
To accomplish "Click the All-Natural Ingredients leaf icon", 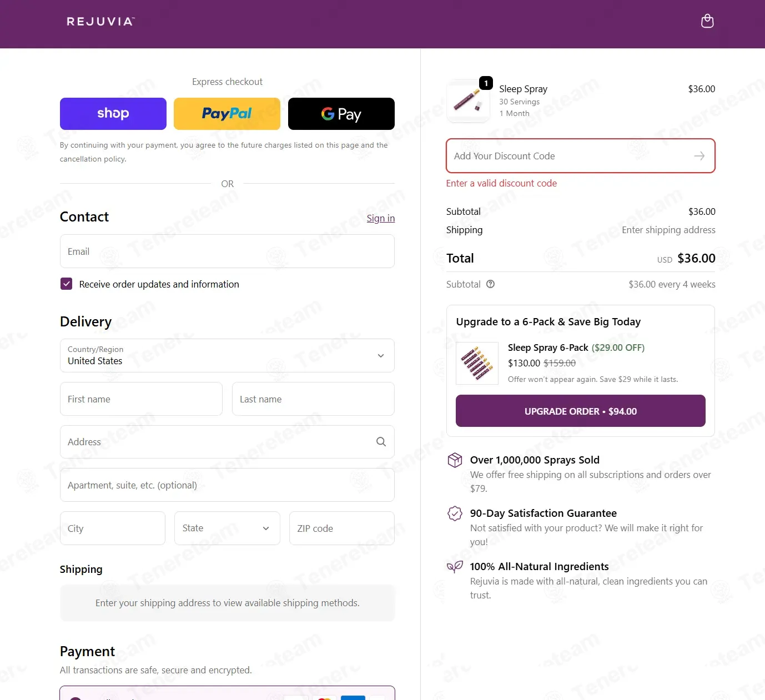I will click(x=455, y=567).
